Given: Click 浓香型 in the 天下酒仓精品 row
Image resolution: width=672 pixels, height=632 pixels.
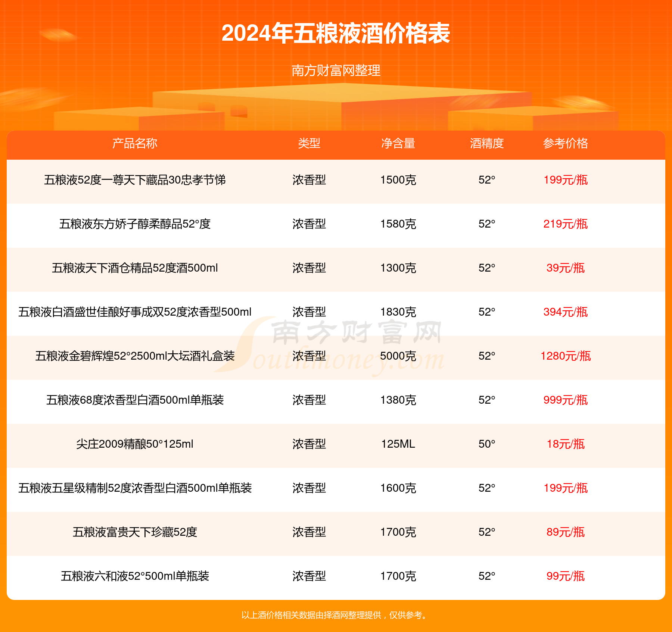Looking at the screenshot, I should 309,268.
